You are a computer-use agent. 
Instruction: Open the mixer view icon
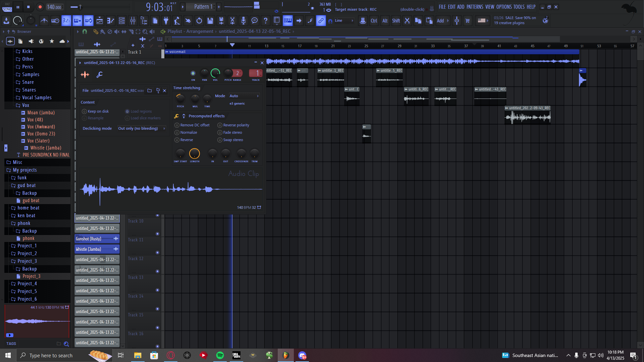coord(133,21)
